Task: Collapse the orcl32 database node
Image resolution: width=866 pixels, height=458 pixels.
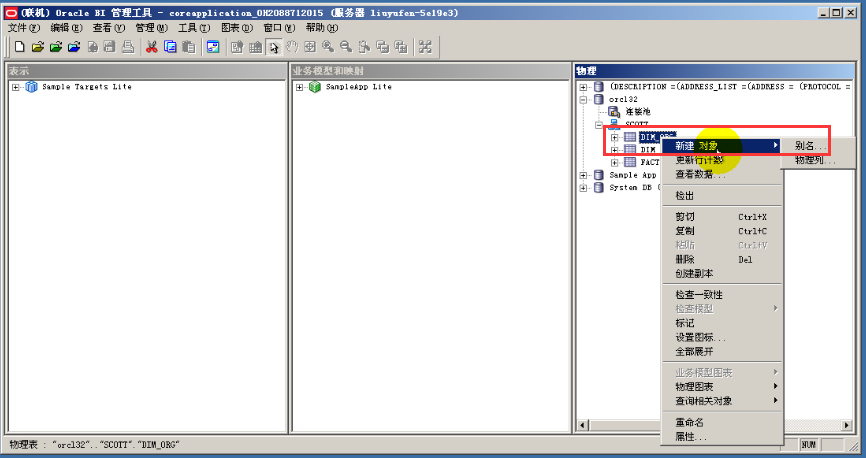Action: coord(583,100)
